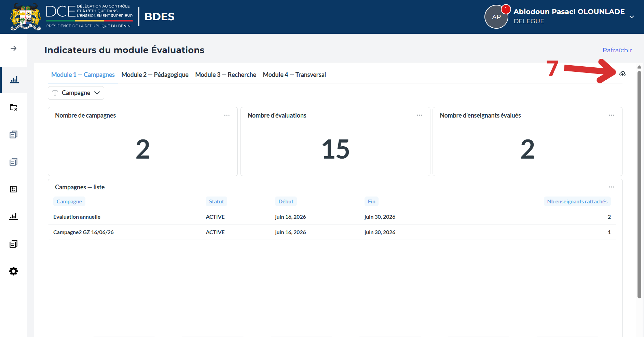Click the cloud download icon
Screen dimensions: 644x337
tap(622, 73)
